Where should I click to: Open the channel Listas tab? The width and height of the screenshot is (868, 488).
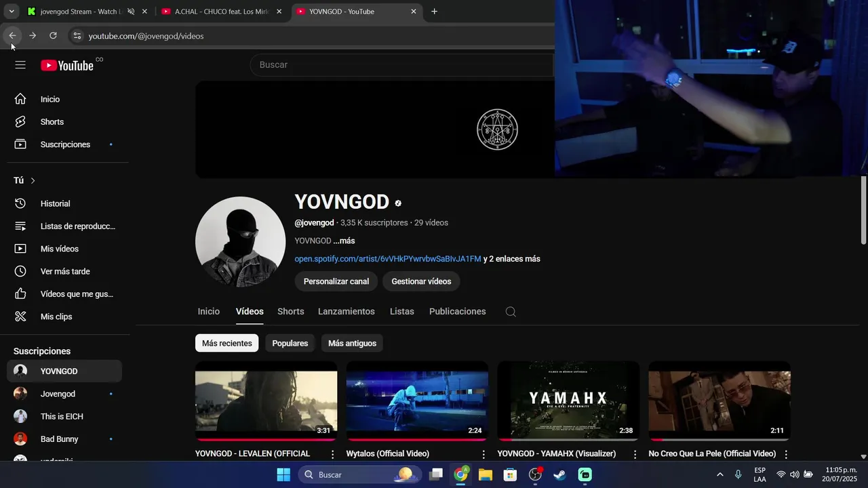click(402, 312)
